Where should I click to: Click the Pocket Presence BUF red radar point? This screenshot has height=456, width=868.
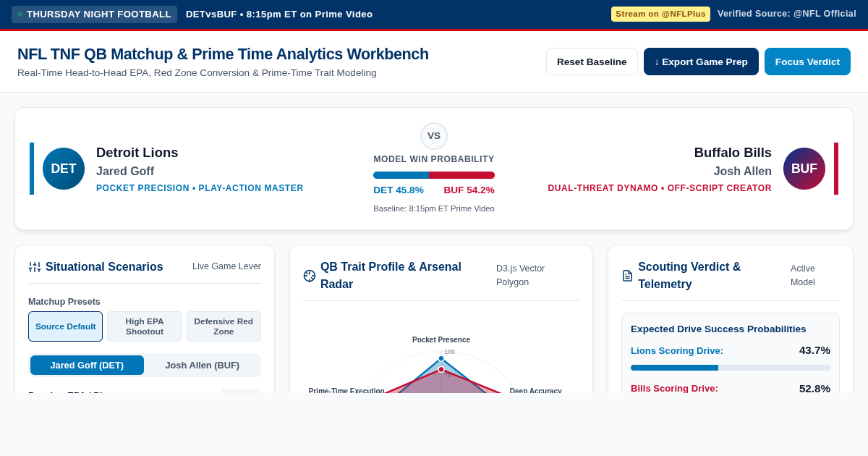coord(441,369)
